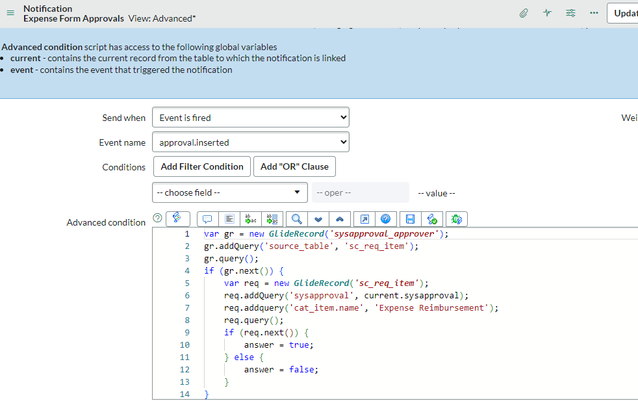Click the Conditions field label
Viewport: 638px width, 418px height.
click(124, 167)
